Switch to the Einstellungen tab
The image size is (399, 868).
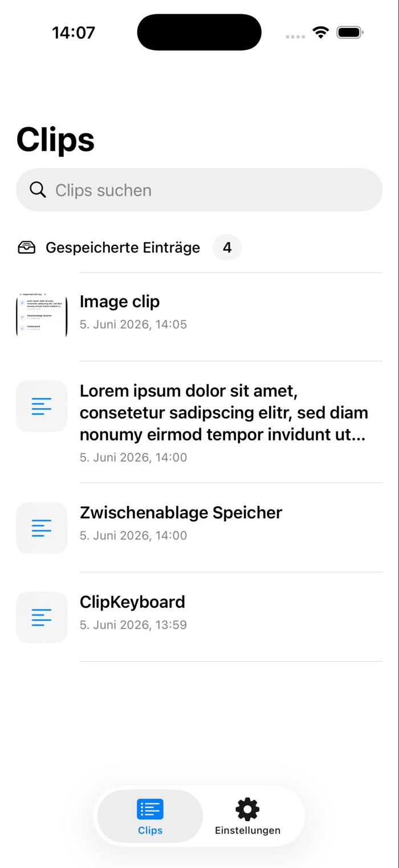pos(247,816)
